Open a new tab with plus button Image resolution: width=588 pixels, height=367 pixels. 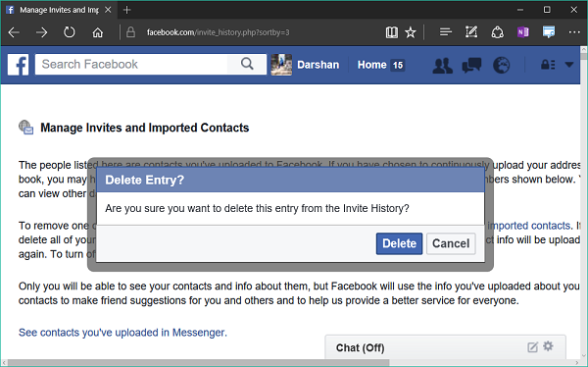[x=126, y=10]
